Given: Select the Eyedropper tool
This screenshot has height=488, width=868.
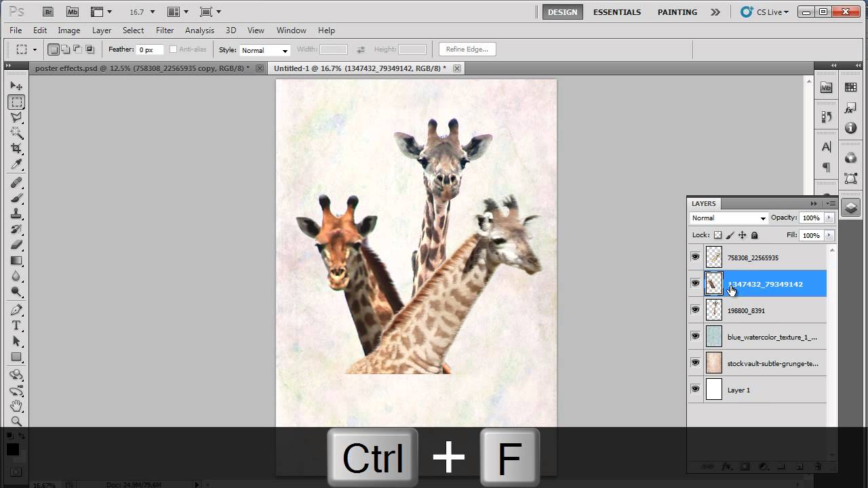Looking at the screenshot, I should pos(17,165).
